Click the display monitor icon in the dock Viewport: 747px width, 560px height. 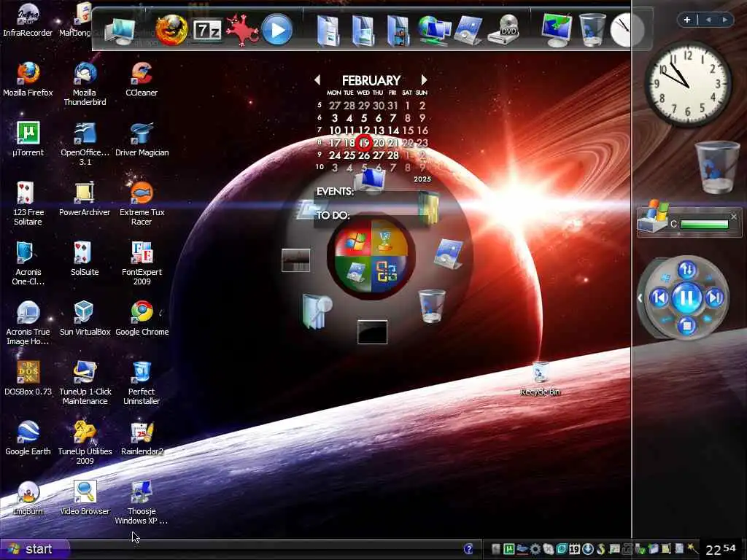tap(557, 30)
